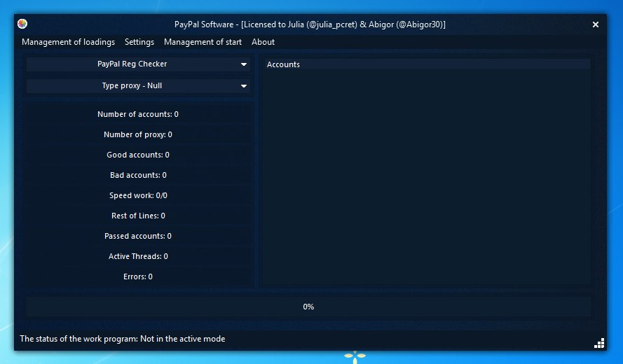Click the 'Rest of Lines: 0' text
The height and width of the screenshot is (364, 623).
(138, 216)
